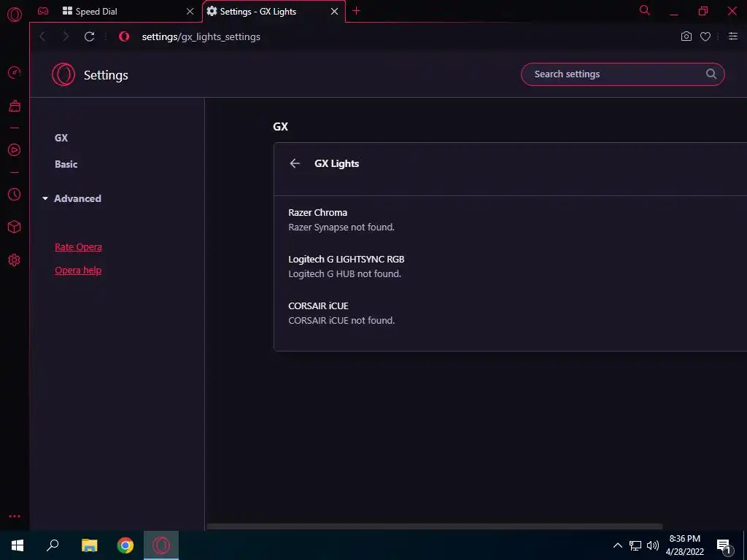Open network icon in system tray
This screenshot has height=560, width=747.
[635, 545]
